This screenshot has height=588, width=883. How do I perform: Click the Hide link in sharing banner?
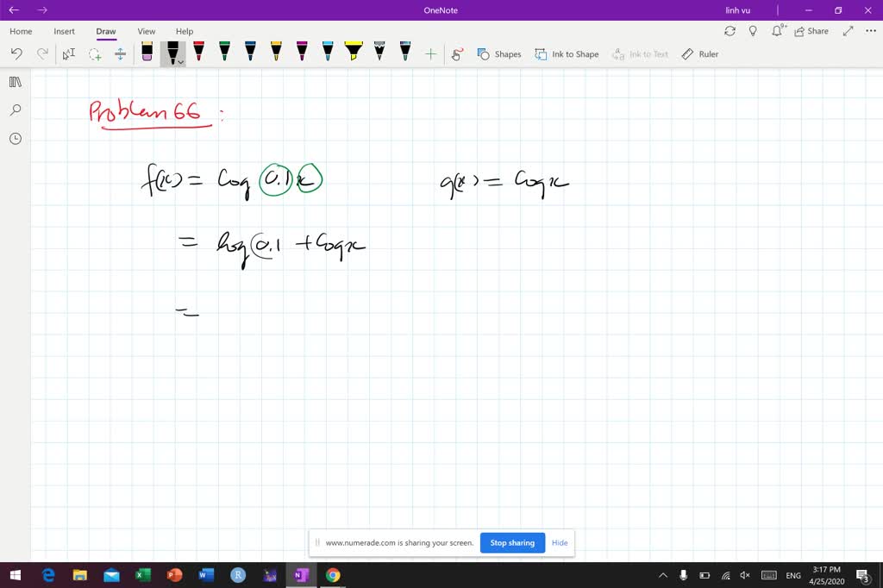pyautogui.click(x=560, y=542)
